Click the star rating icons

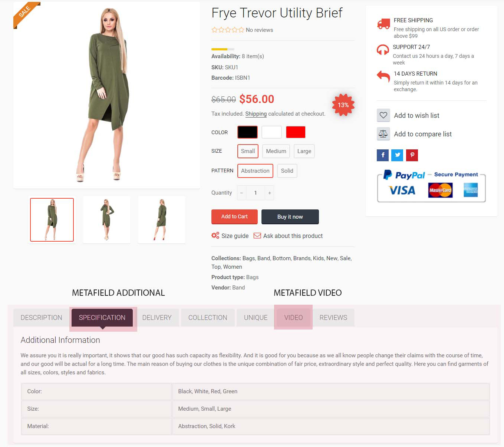[228, 30]
